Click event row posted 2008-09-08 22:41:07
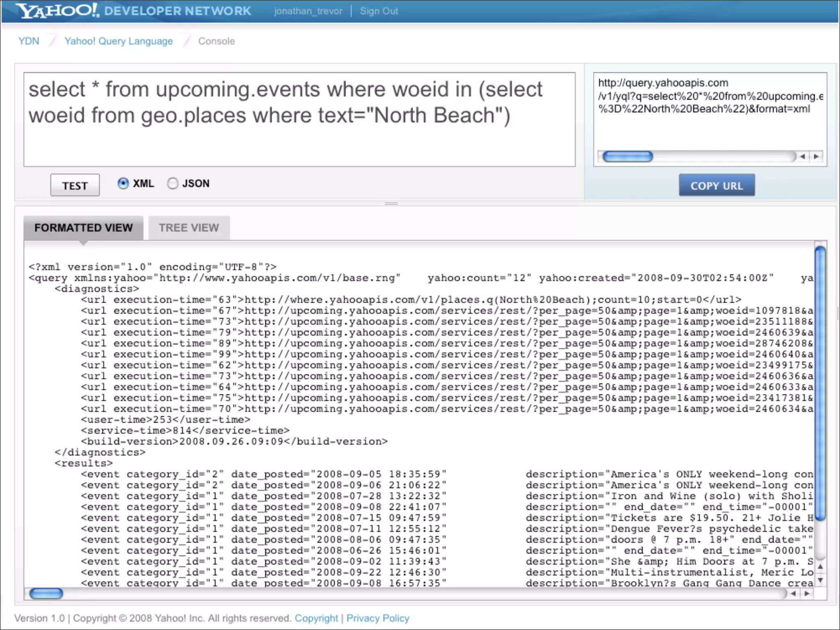The height and width of the screenshot is (630, 840). point(447,507)
